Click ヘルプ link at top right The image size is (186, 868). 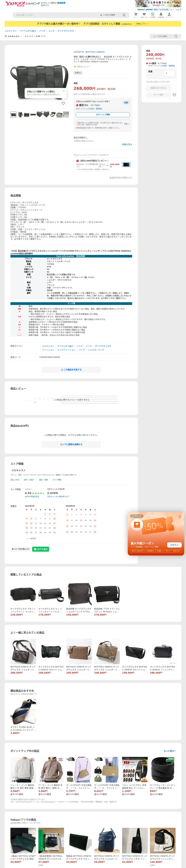pyautogui.click(x=178, y=9)
